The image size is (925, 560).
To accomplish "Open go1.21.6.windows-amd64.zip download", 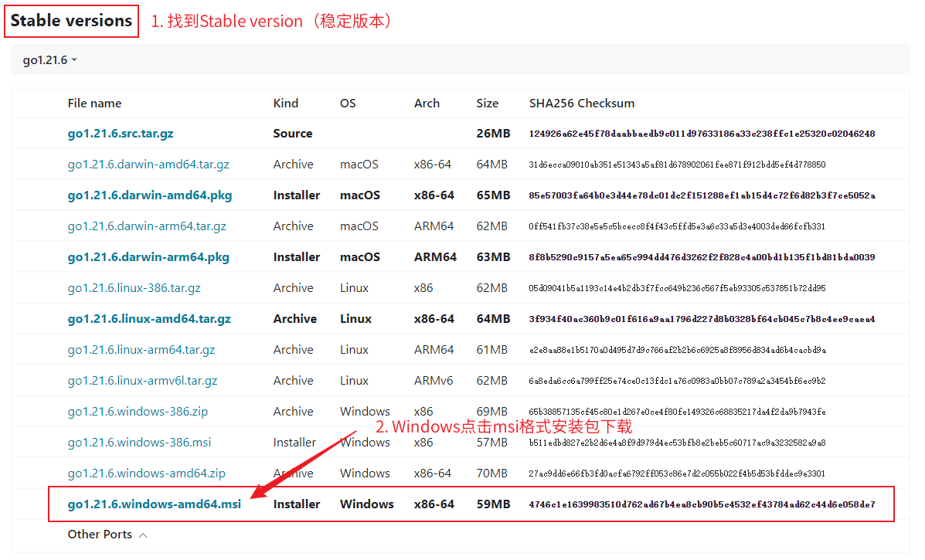I will (146, 473).
